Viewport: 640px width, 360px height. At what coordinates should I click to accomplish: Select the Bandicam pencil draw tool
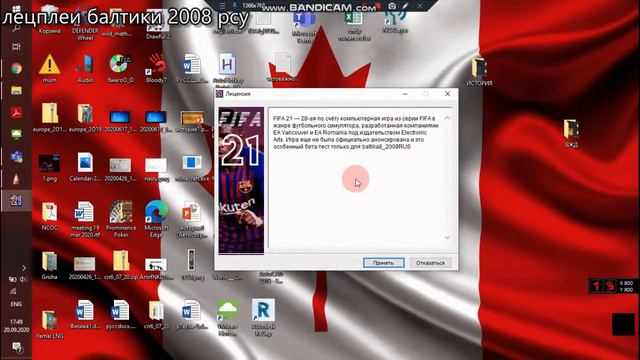point(406,6)
